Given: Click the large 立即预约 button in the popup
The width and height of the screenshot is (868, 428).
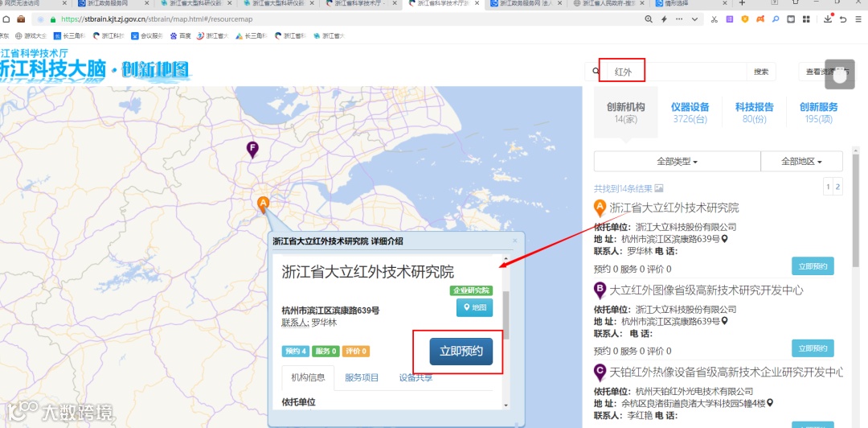Looking at the screenshot, I should pyautogui.click(x=461, y=352).
